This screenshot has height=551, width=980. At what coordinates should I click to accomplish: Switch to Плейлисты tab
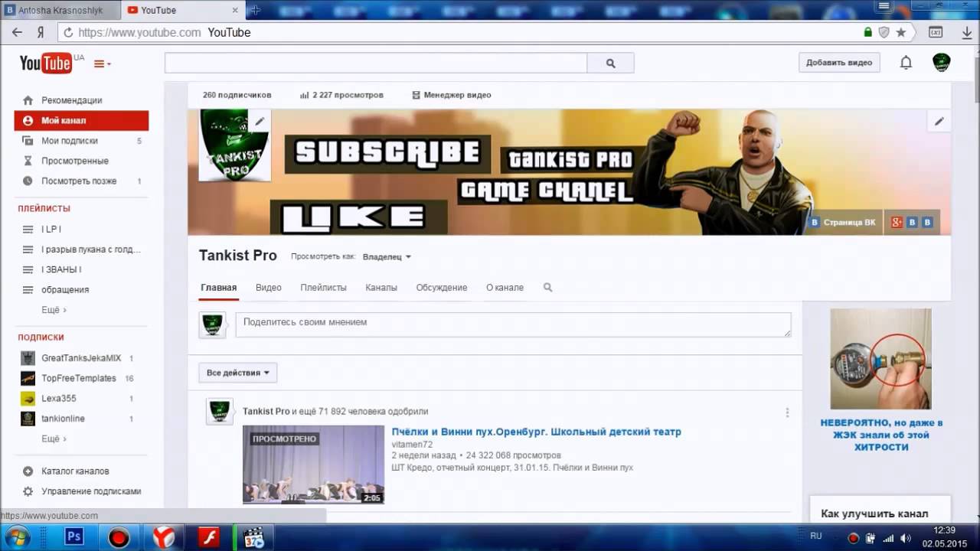click(323, 288)
